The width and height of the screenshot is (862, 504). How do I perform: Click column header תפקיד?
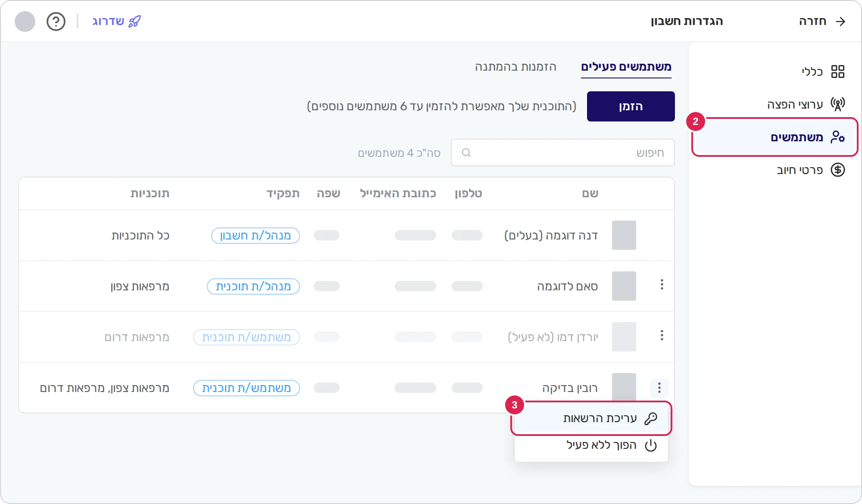coord(283,193)
